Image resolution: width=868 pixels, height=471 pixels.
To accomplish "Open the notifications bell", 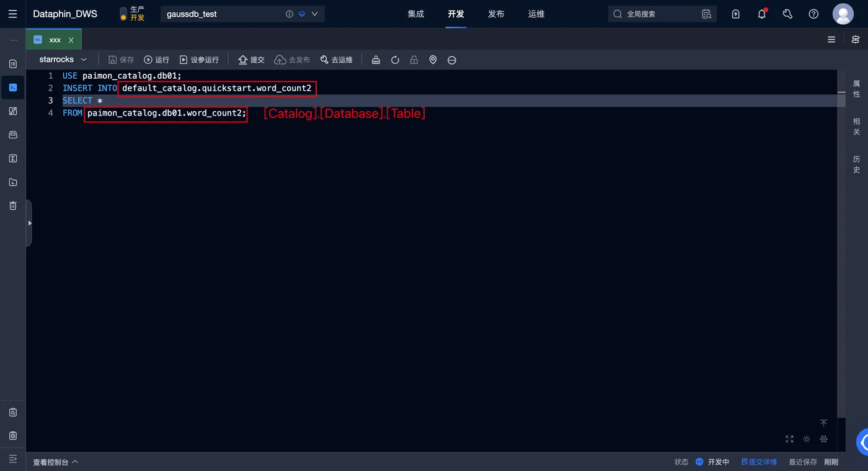I will 762,14.
